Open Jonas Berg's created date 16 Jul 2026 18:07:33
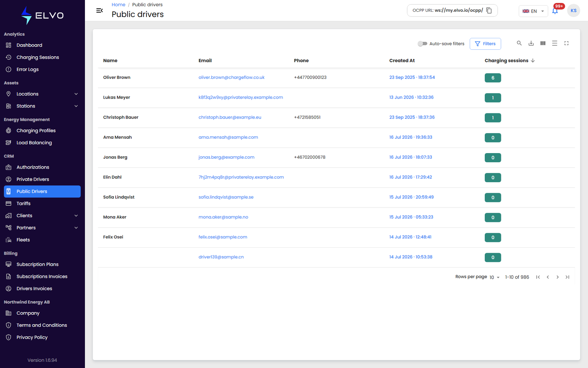The image size is (588, 368). tap(410, 157)
